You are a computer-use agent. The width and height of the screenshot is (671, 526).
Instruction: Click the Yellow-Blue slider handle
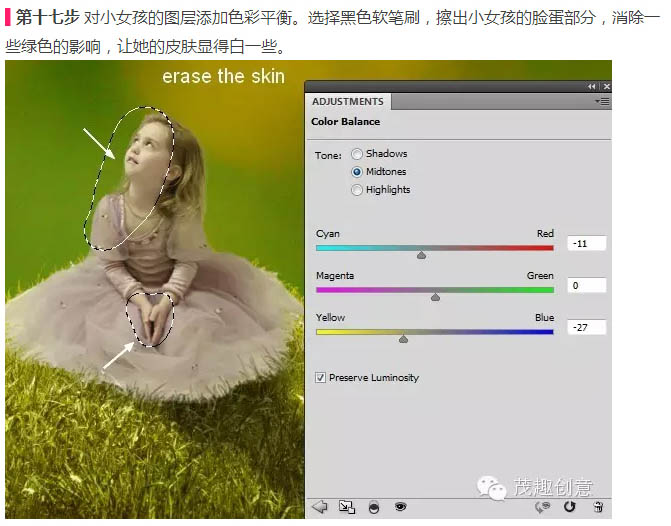pyautogui.click(x=403, y=339)
